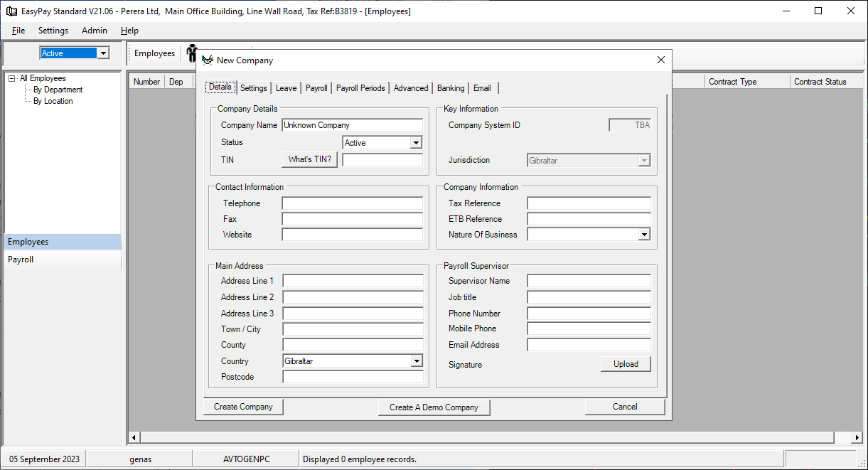Screen dimensions: 868x470
Task: Open the File menu
Action: 18,31
